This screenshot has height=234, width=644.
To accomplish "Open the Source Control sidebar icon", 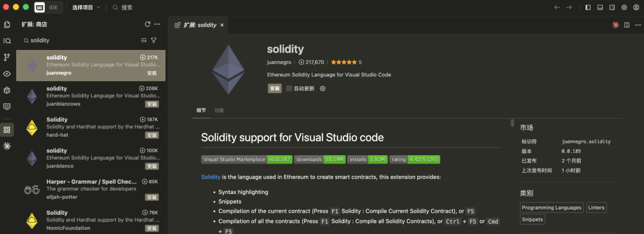I will (x=7, y=57).
